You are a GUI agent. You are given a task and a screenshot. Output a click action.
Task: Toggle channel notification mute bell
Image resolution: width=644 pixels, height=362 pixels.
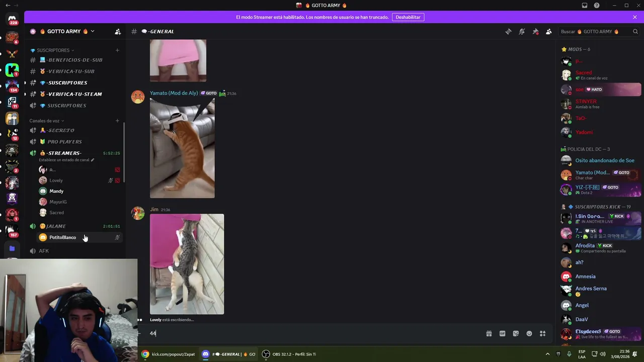tap(522, 31)
